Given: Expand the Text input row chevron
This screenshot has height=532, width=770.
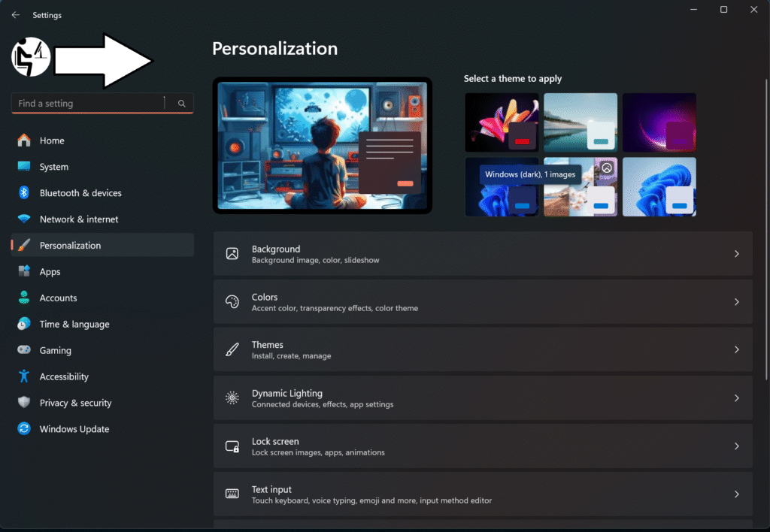Looking at the screenshot, I should pyautogui.click(x=737, y=494).
